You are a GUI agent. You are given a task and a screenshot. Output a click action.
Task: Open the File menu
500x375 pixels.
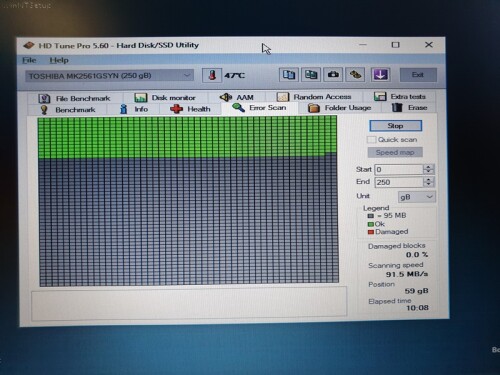coord(29,60)
